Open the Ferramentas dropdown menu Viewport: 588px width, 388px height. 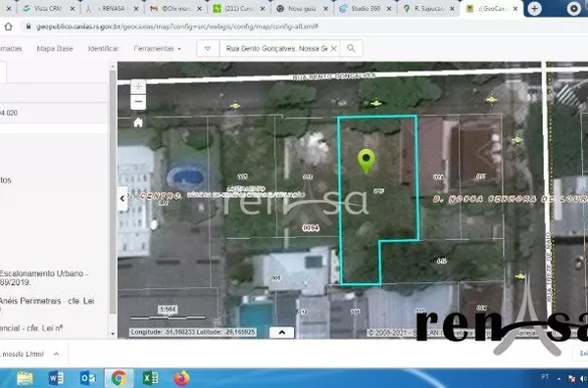coord(158,48)
